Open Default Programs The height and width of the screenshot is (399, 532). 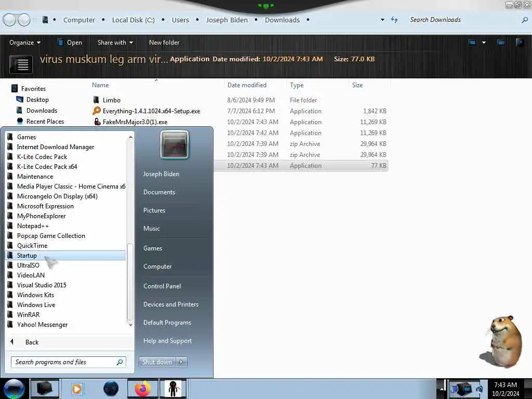(167, 322)
